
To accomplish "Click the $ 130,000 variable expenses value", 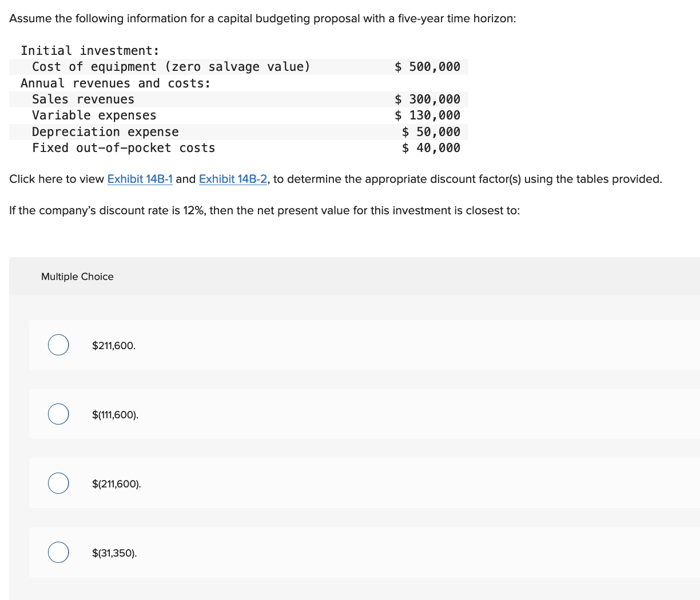I will [x=427, y=115].
